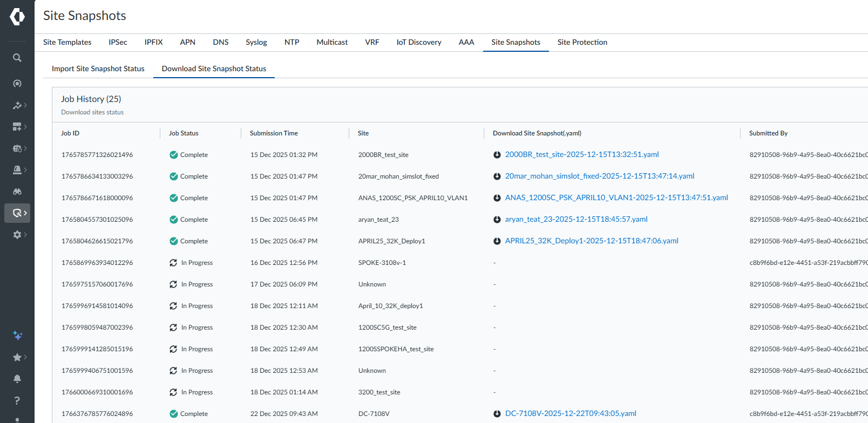The height and width of the screenshot is (423, 868).
Task: Download aryan_teat_23 yaml snapshot link
Action: (x=576, y=219)
